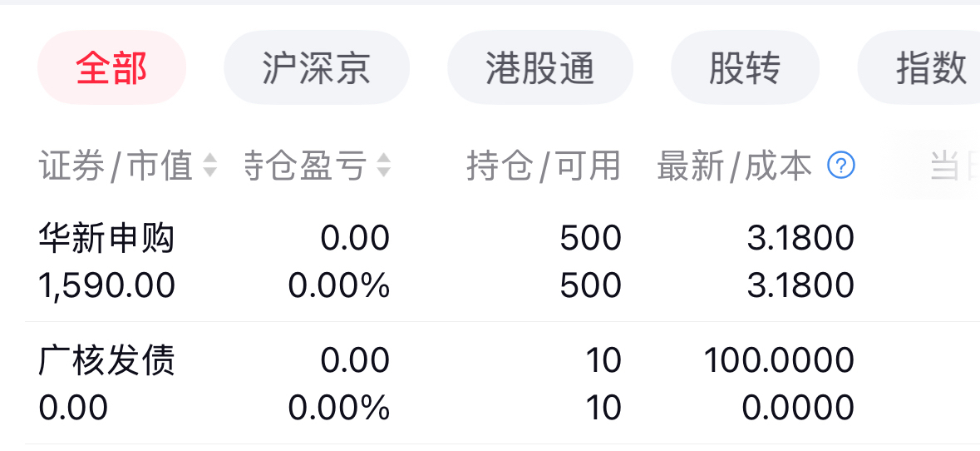Switch to the 沪深京 tab

pyautogui.click(x=317, y=67)
